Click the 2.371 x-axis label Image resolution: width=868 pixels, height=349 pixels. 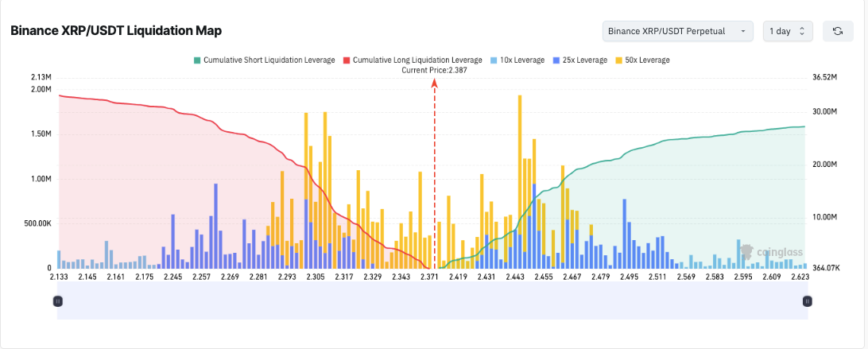pyautogui.click(x=430, y=277)
